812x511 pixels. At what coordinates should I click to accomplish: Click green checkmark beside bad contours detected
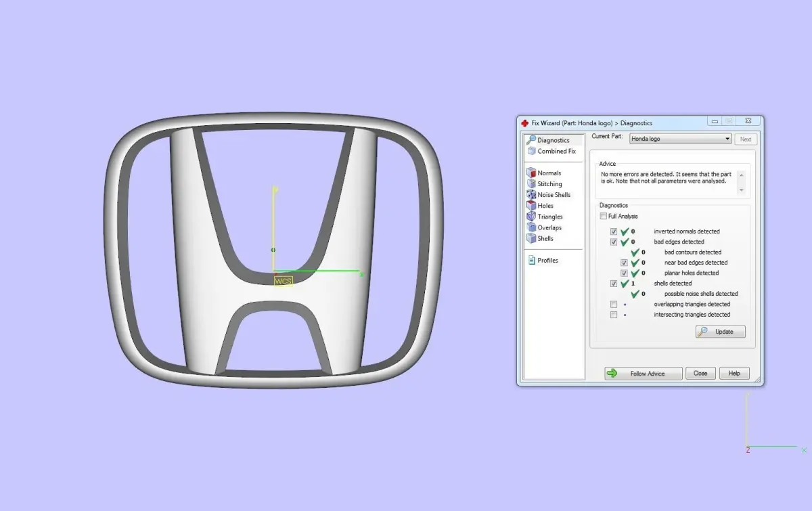[635, 252]
